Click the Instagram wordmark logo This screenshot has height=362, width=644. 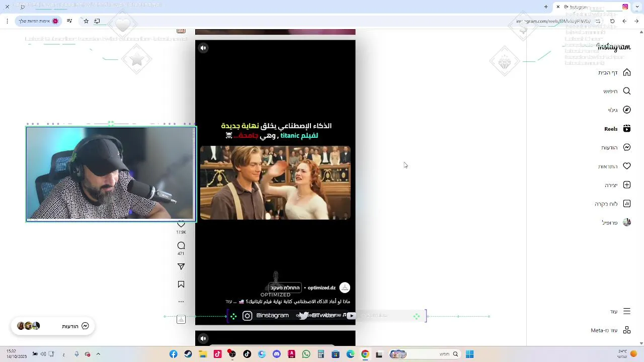(x=613, y=47)
